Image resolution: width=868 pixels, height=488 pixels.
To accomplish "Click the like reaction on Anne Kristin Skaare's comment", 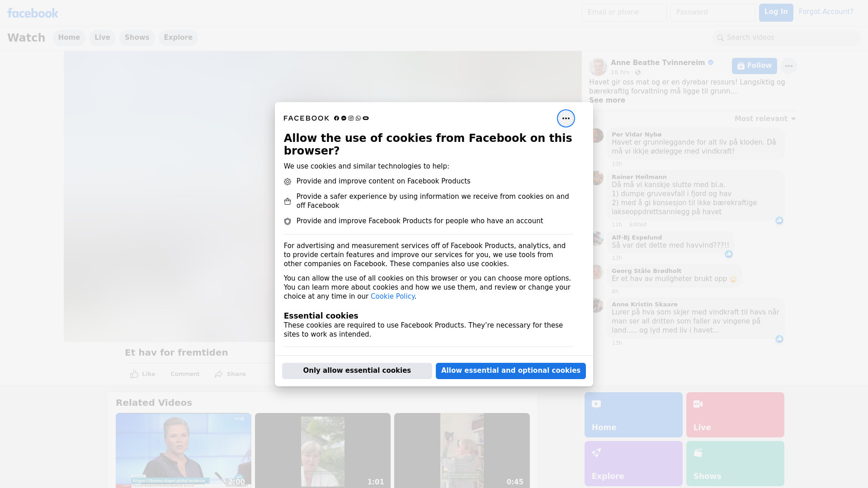I will point(779,339).
